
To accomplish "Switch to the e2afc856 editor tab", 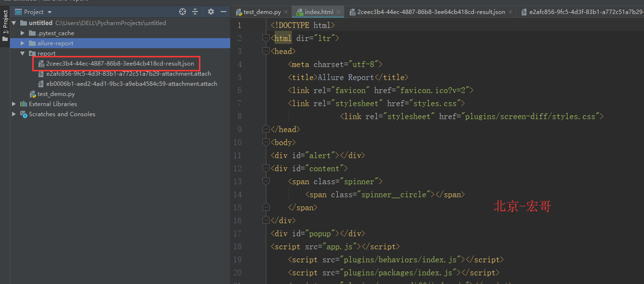I will pyautogui.click(x=581, y=12).
